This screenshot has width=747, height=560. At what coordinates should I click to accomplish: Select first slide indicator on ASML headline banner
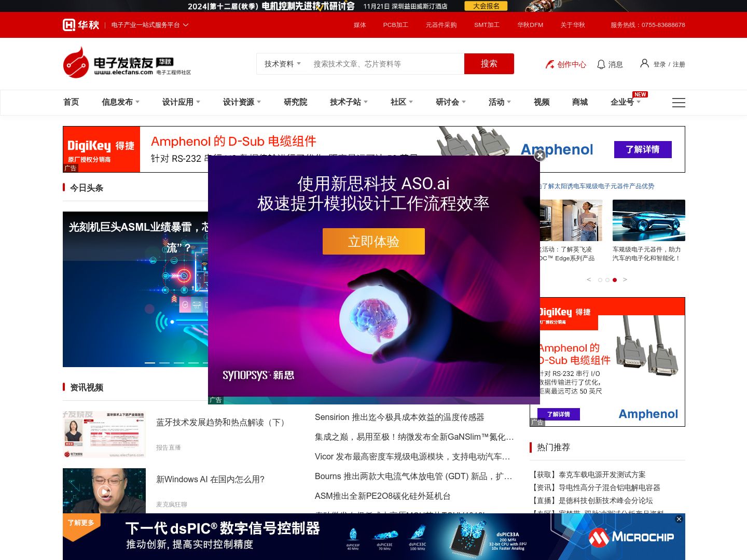tap(150, 362)
